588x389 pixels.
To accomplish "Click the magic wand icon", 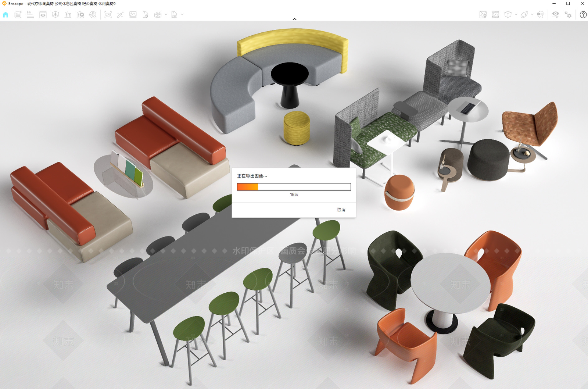I will 120,15.
